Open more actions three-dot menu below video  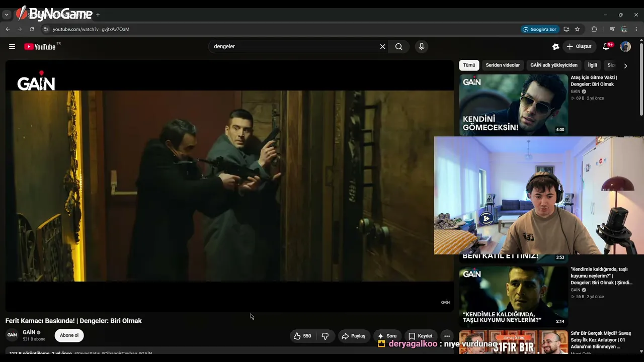pos(447,336)
